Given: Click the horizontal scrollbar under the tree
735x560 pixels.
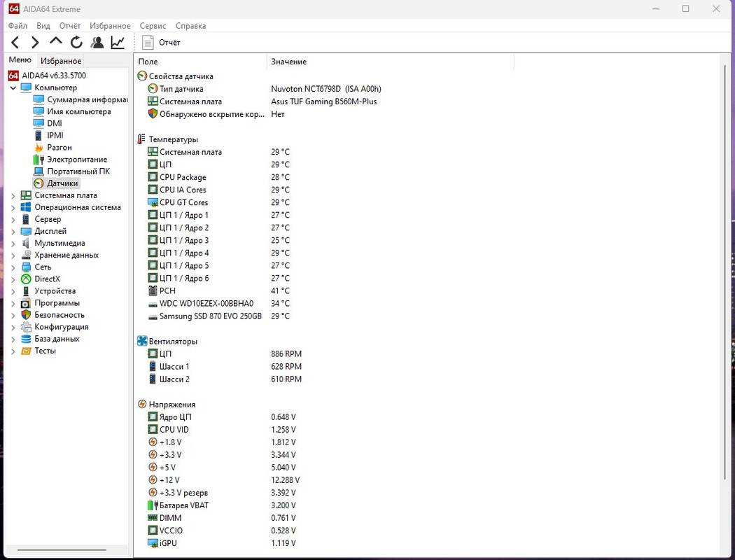Looking at the screenshot, I should click(x=62, y=549).
